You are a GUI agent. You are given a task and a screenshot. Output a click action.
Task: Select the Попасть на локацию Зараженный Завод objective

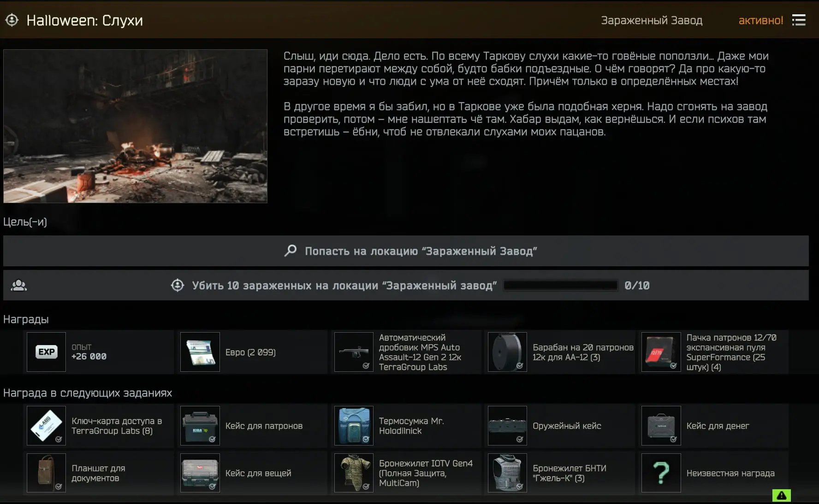[x=406, y=251]
